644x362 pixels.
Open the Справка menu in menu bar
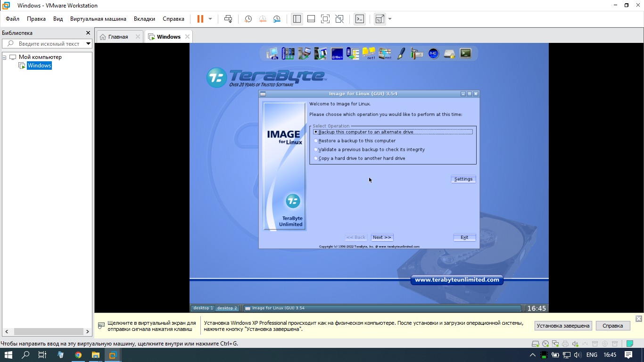click(173, 19)
